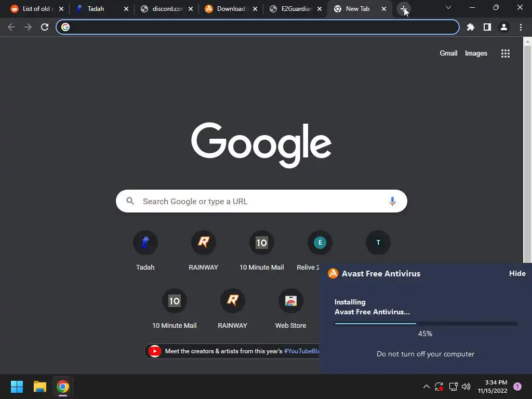Click the 'Do not turn off your computer' text

(x=425, y=354)
